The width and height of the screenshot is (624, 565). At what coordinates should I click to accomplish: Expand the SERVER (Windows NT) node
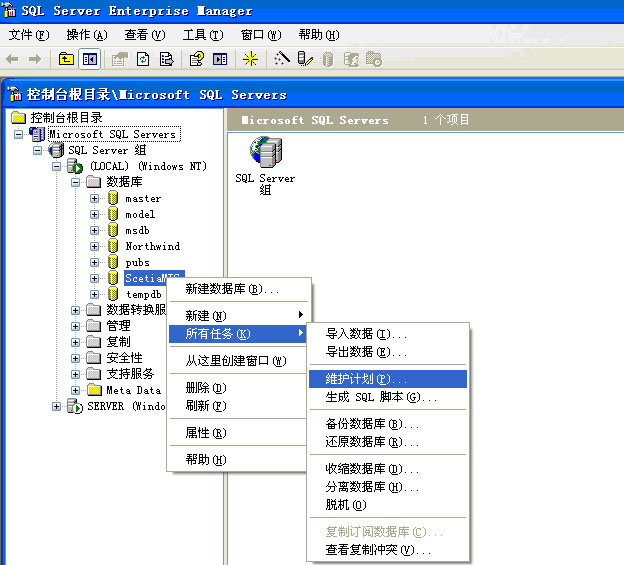click(x=57, y=406)
